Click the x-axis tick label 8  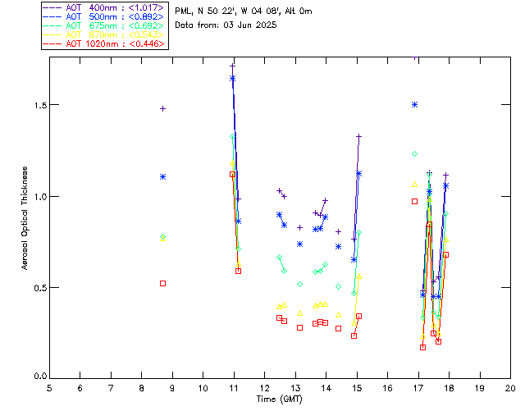click(x=142, y=388)
